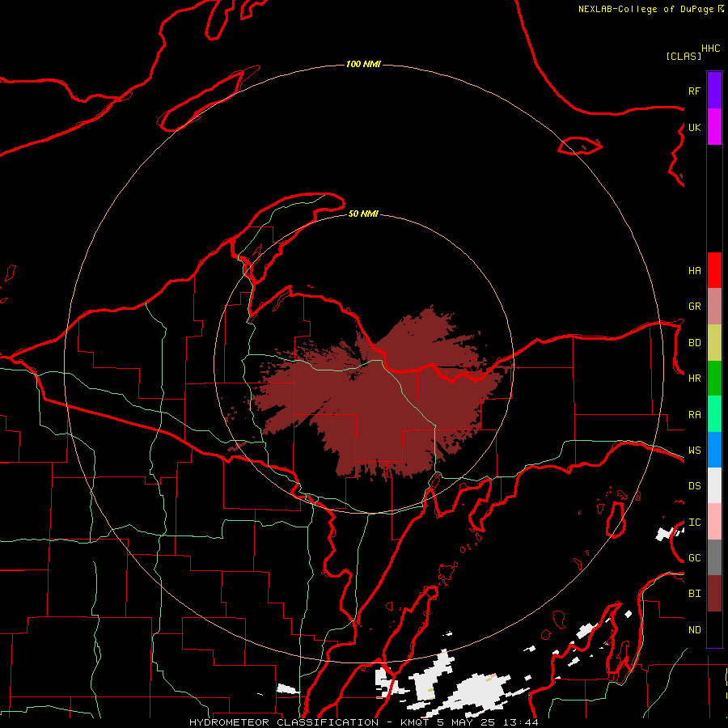Click the 'GC' legend label
This screenshot has width=728, height=728.
694,558
